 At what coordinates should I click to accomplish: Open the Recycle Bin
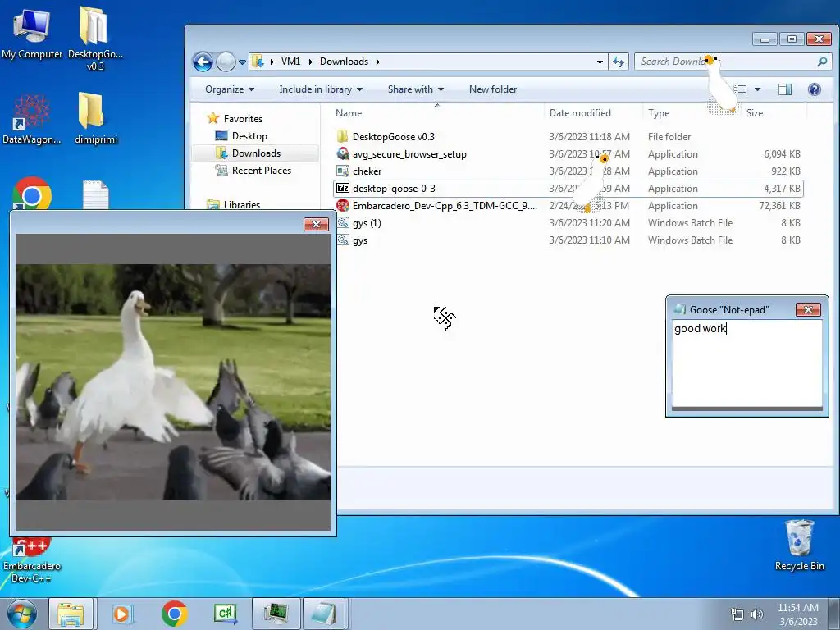point(799,546)
